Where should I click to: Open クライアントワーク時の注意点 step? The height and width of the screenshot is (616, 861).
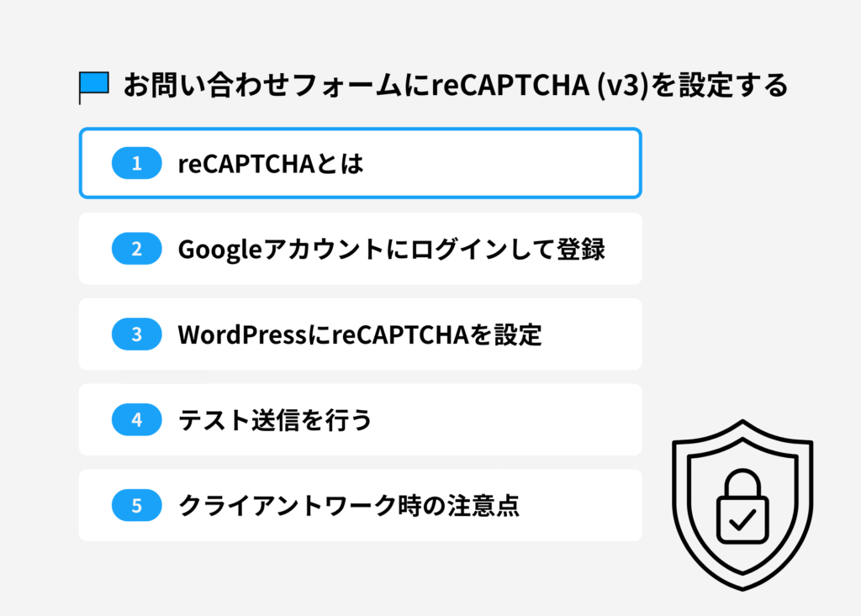(x=348, y=506)
